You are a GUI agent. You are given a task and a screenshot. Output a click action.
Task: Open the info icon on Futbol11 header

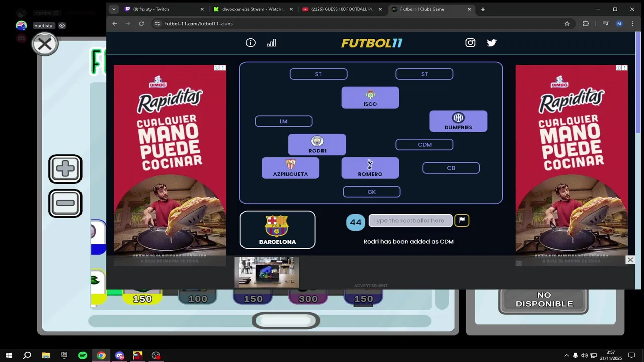tap(250, 43)
